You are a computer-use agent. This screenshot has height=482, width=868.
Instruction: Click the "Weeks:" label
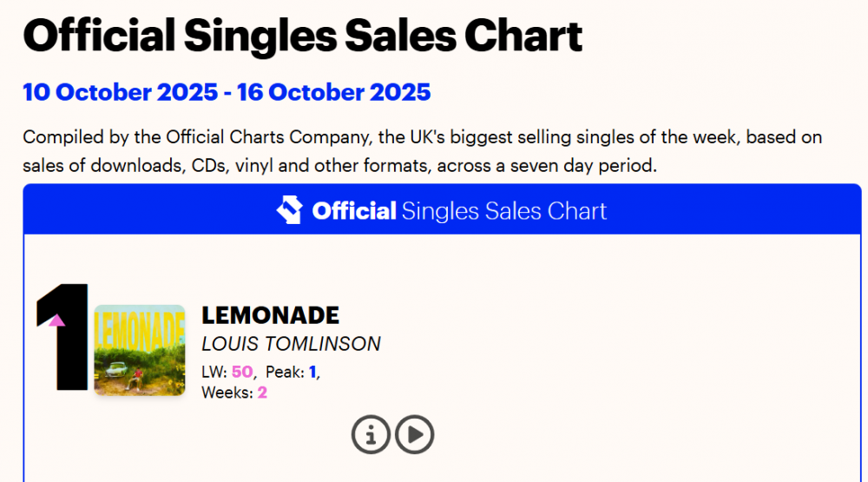click(x=227, y=393)
